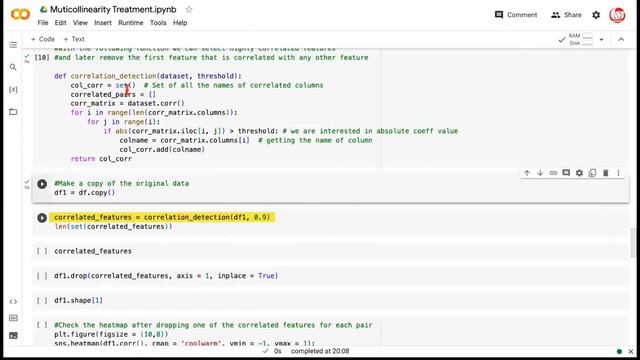
Task: Collapse the header with the chevron
Action: pyautogui.click(x=621, y=40)
